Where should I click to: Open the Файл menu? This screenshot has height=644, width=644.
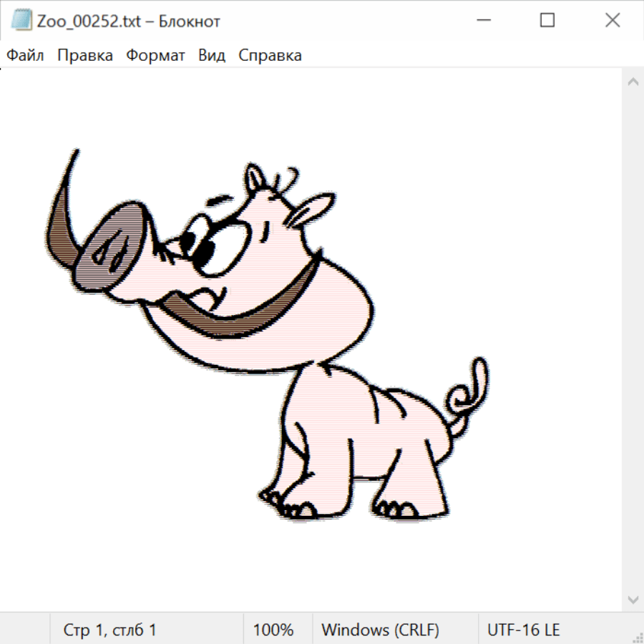point(25,55)
